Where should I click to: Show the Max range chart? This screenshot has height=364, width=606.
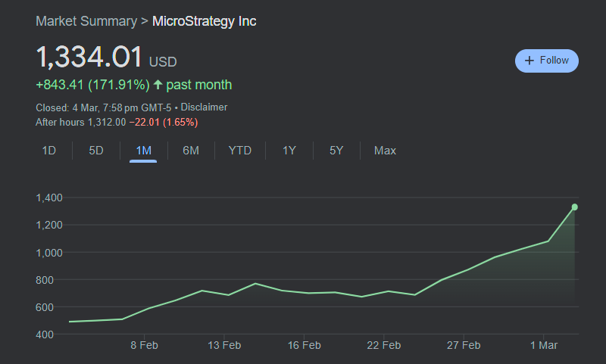point(385,151)
